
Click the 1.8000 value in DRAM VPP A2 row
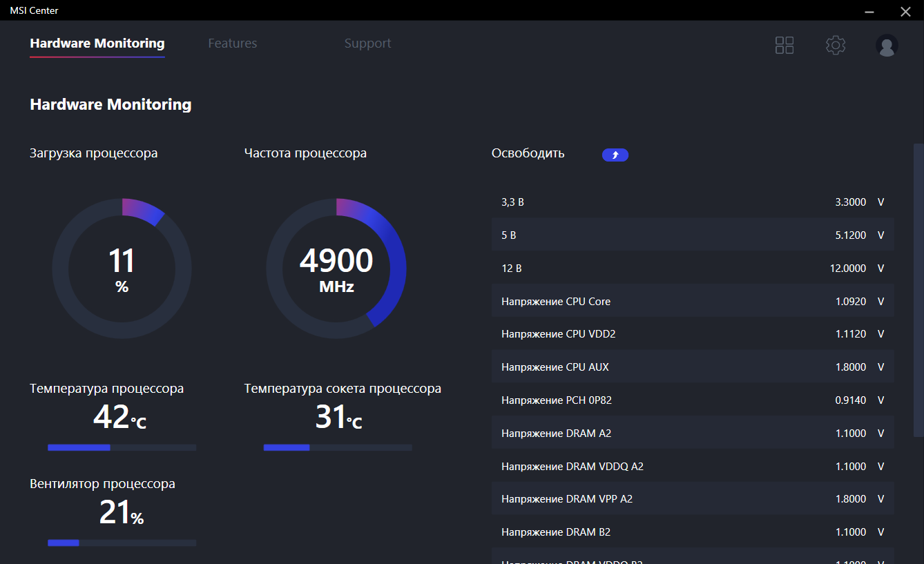(x=851, y=499)
